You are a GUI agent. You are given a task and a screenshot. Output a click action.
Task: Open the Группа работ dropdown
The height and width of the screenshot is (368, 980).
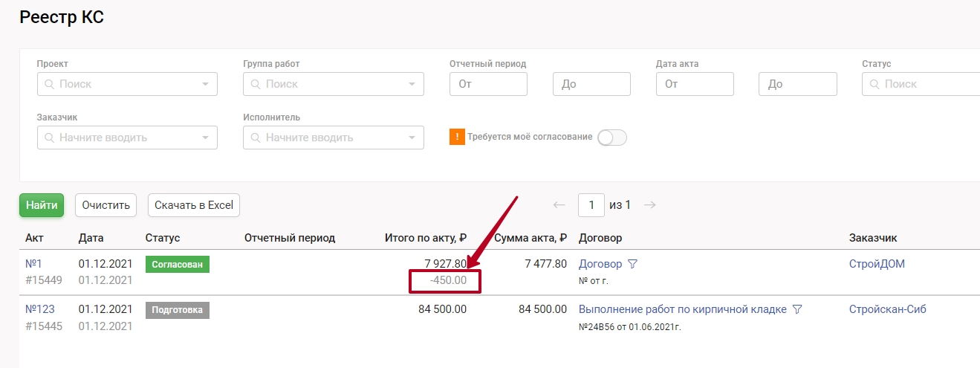coord(412,84)
